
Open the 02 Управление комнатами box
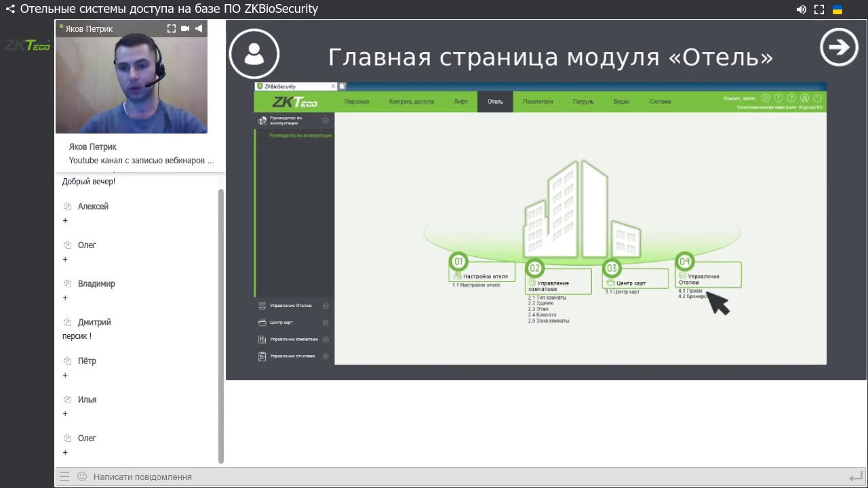point(559,282)
